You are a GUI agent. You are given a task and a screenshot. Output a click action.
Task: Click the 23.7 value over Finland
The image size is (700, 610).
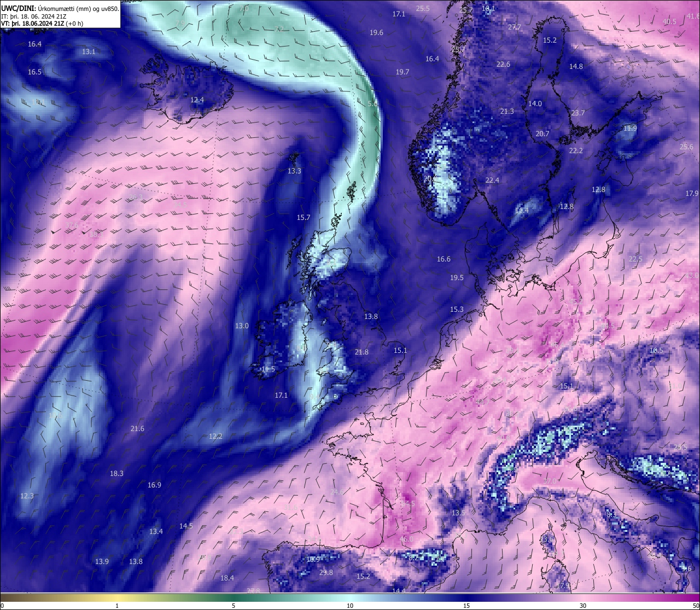point(578,113)
